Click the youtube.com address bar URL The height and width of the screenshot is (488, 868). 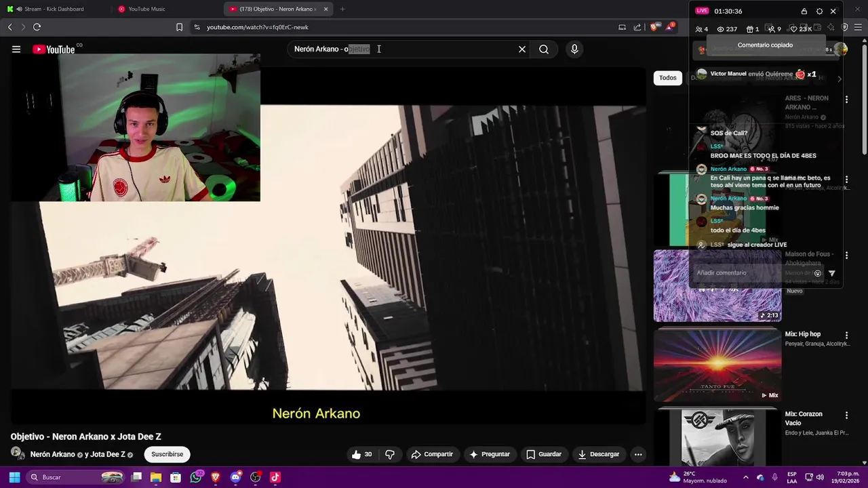(x=258, y=27)
